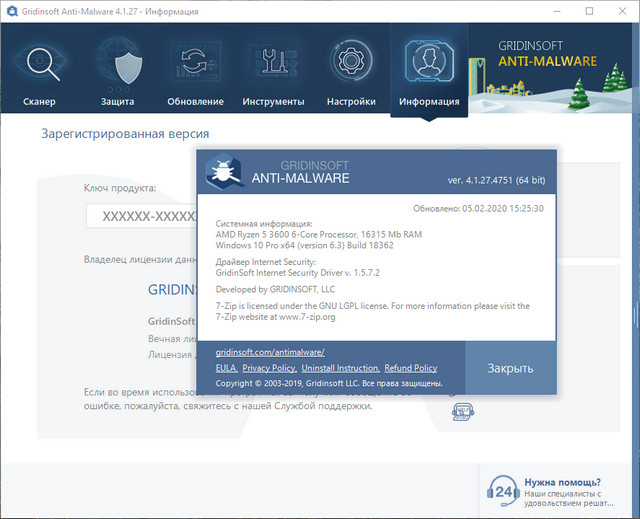Open the Privacy Policy link
The width and height of the screenshot is (640, 519).
pyautogui.click(x=269, y=368)
